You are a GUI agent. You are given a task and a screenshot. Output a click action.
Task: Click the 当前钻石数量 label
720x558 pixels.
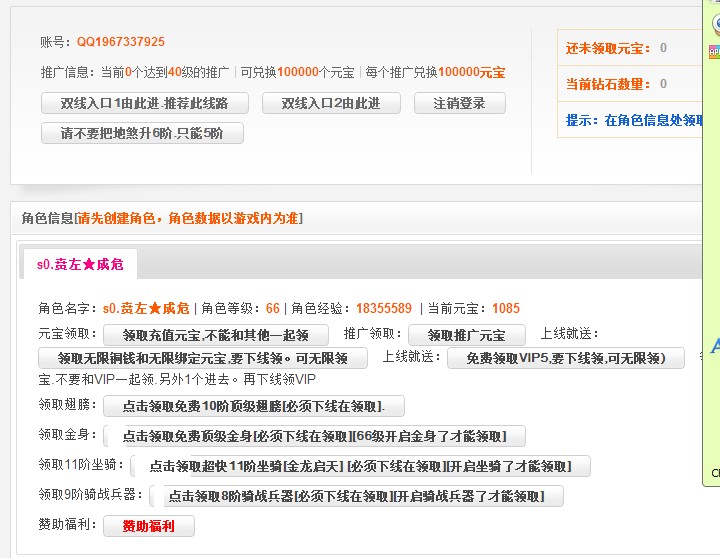(608, 84)
